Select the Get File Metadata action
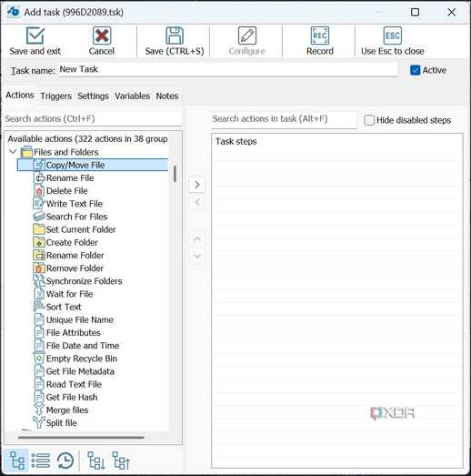The height and width of the screenshot is (476, 471). tap(80, 371)
